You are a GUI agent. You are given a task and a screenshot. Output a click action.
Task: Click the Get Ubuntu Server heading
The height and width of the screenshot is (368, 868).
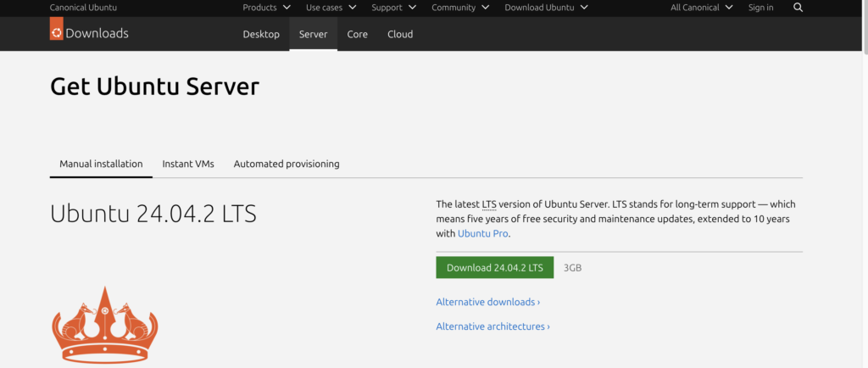[x=154, y=86]
